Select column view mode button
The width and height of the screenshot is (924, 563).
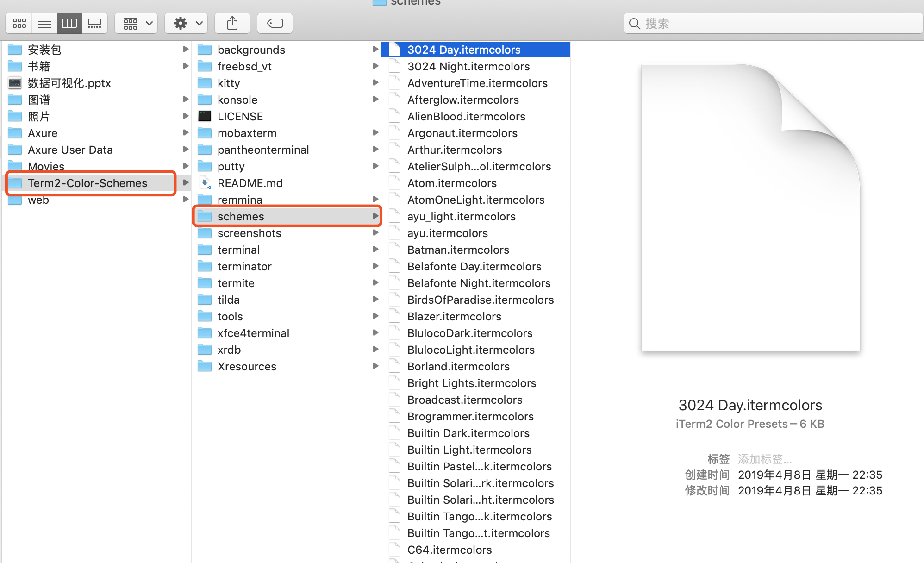click(69, 23)
